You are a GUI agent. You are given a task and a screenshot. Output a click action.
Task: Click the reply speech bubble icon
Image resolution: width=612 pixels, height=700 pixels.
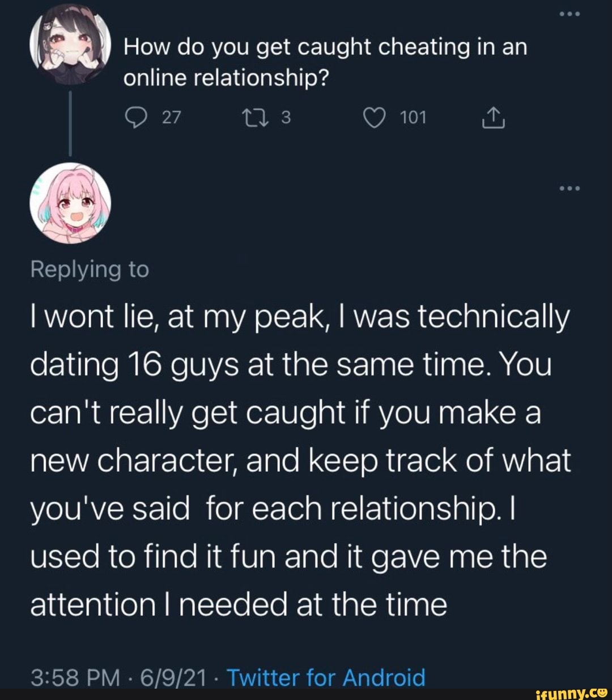point(137,117)
